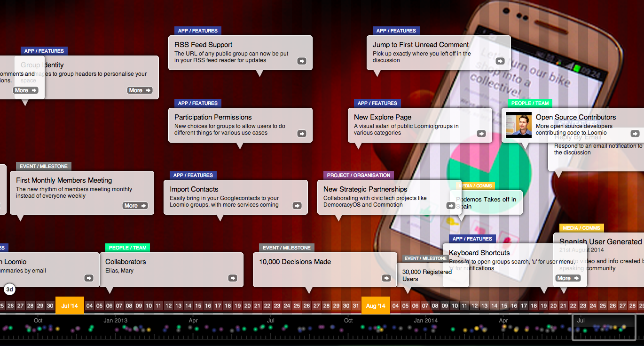Click PROJECT / ORGANISATION category tag
Viewport: 644px width, 346px height.
coord(359,175)
